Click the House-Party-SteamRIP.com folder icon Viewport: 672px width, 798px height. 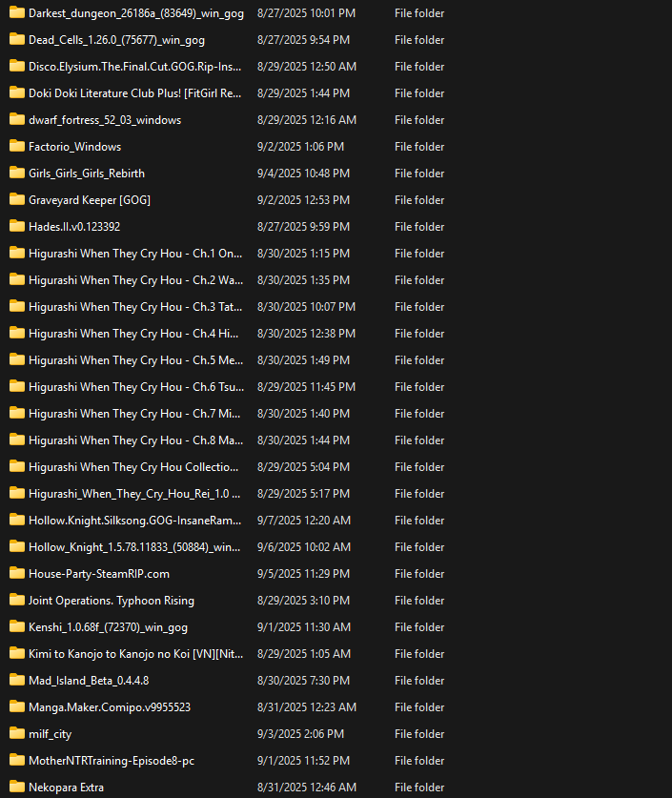click(17, 573)
